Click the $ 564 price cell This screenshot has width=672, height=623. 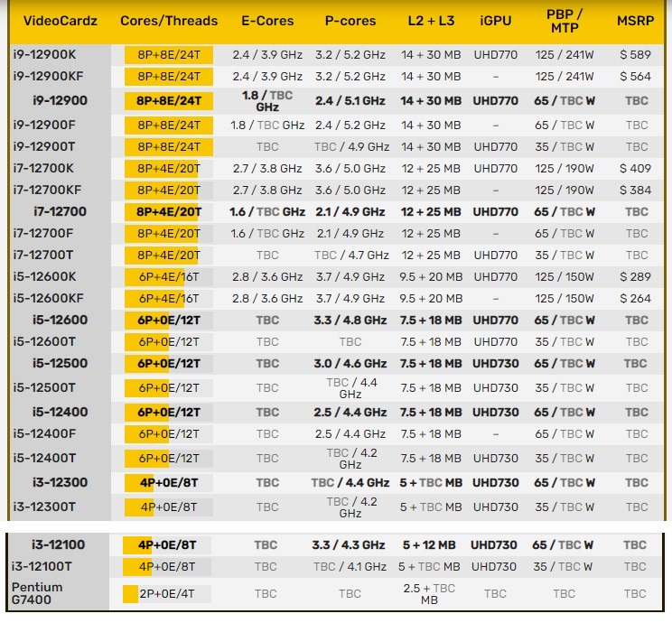(635, 76)
